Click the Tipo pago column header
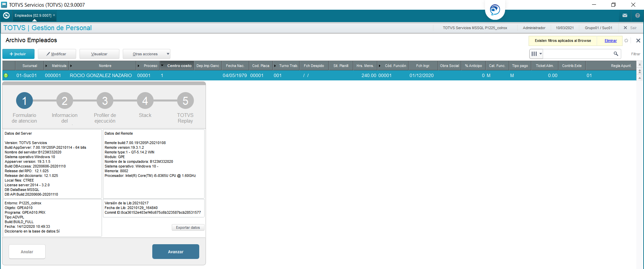 point(520,66)
